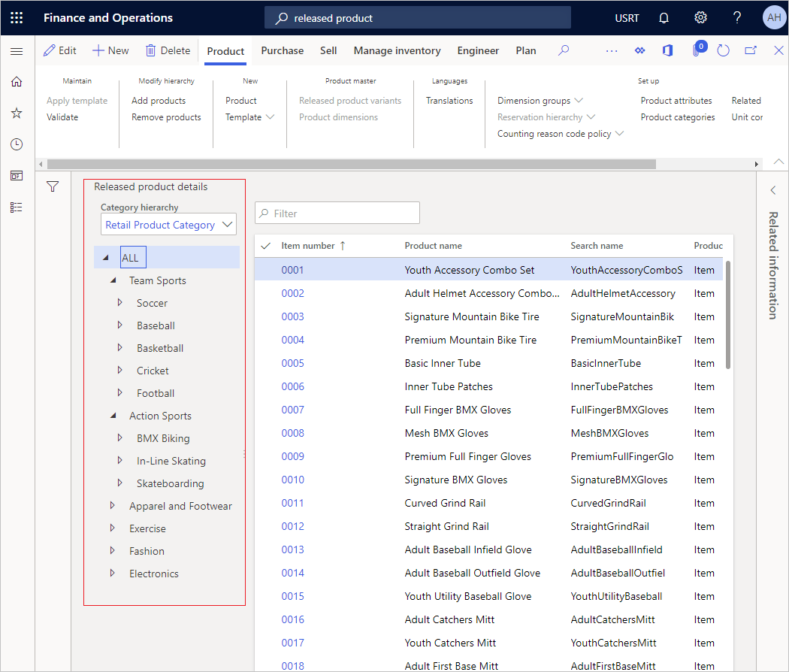The height and width of the screenshot is (672, 789).
Task: Refresh the released products page
Action: click(723, 50)
